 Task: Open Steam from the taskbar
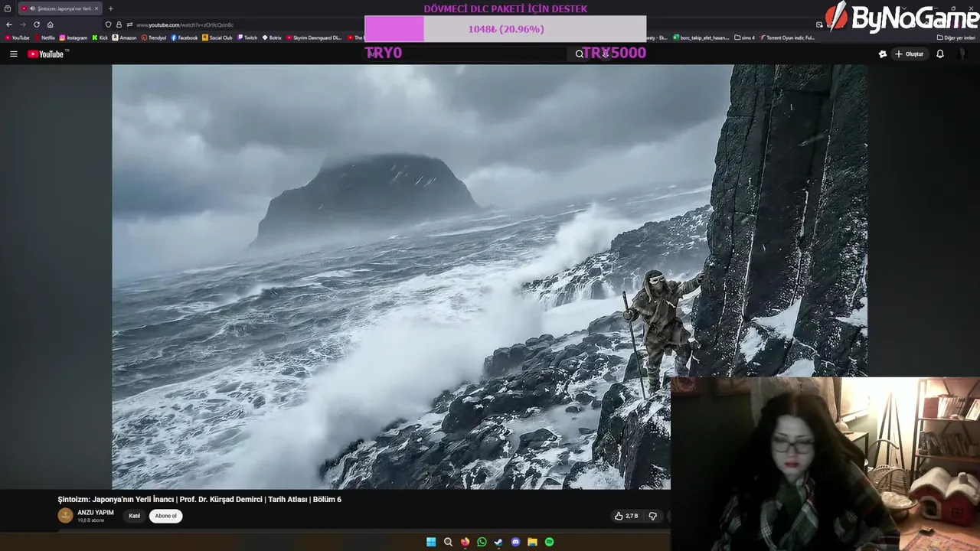(x=498, y=542)
